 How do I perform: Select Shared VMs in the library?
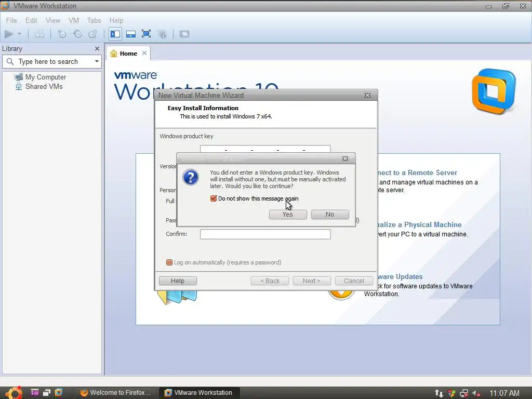pos(44,87)
